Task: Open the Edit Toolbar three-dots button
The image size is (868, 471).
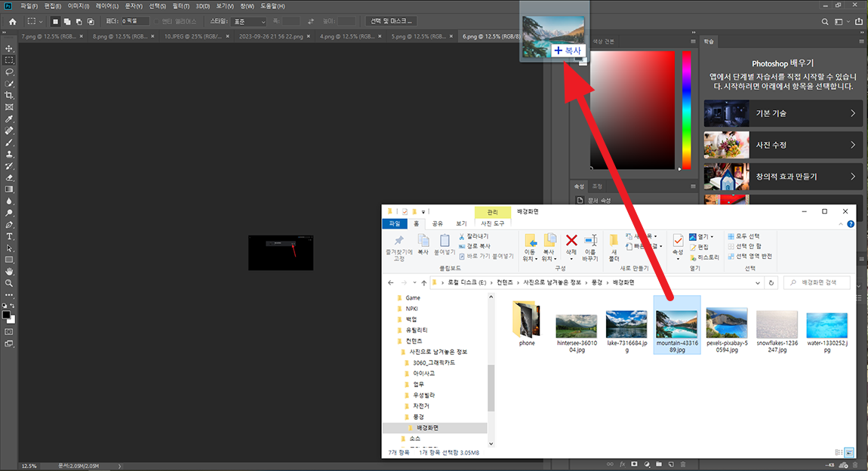Action: (x=9, y=295)
